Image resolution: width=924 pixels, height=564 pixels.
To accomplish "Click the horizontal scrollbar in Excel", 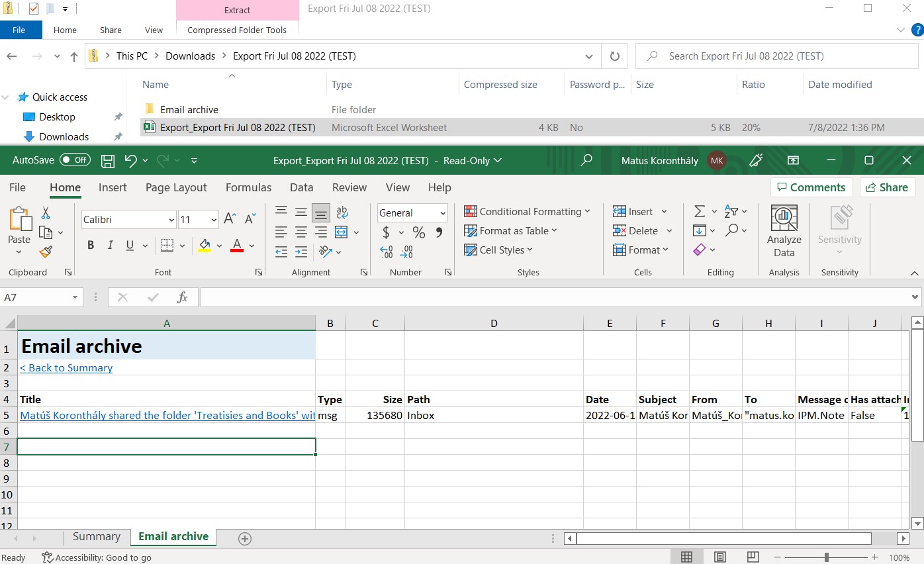I will pyautogui.click(x=723, y=539).
